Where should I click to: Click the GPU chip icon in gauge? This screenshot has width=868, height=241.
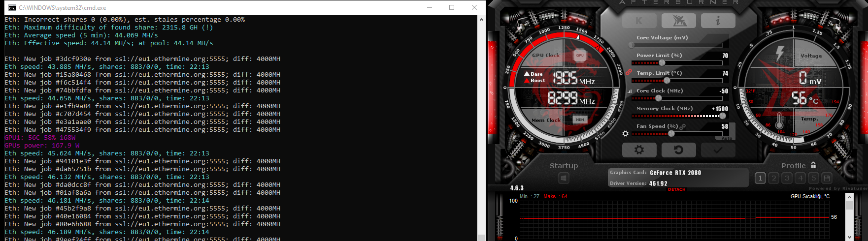tap(580, 55)
